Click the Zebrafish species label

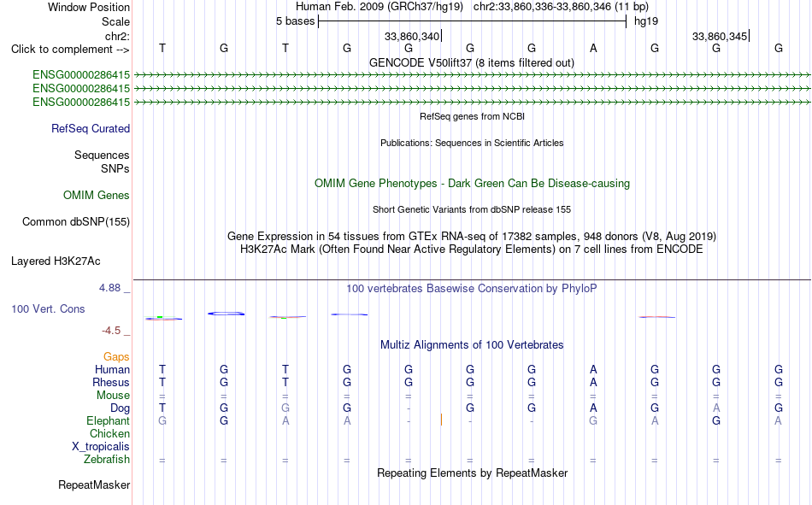(x=107, y=460)
